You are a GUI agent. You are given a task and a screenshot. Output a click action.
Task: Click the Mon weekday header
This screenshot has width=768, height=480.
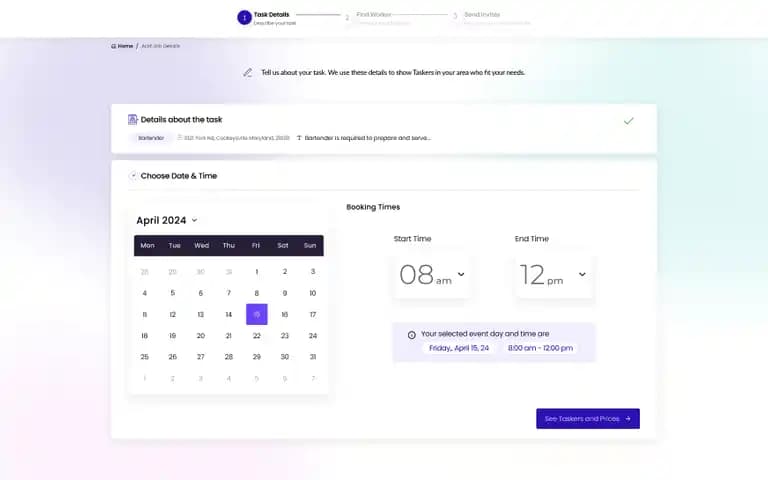147,245
